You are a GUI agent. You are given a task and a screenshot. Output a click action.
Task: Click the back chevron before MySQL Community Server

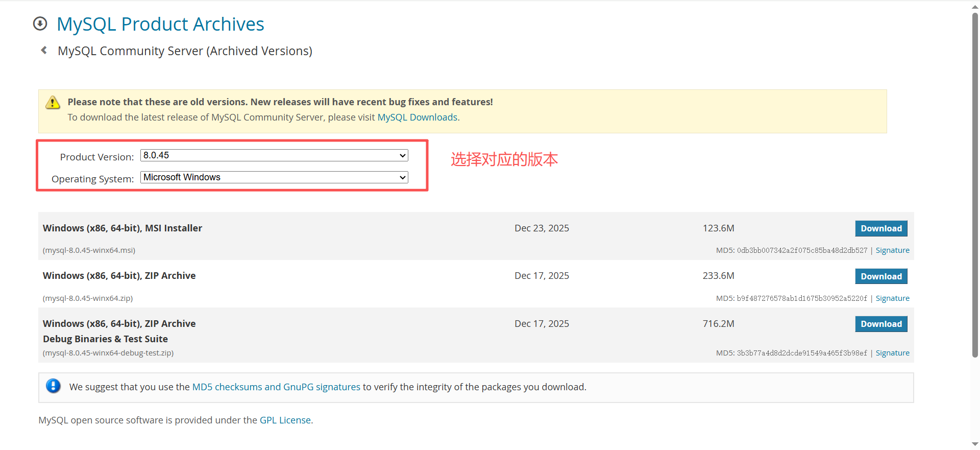tap(44, 50)
